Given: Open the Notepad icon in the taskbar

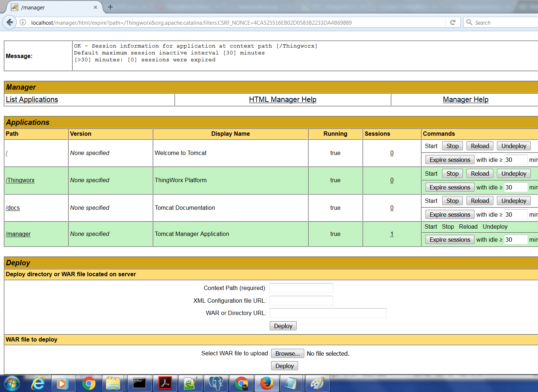Looking at the screenshot, I should click(x=291, y=384).
